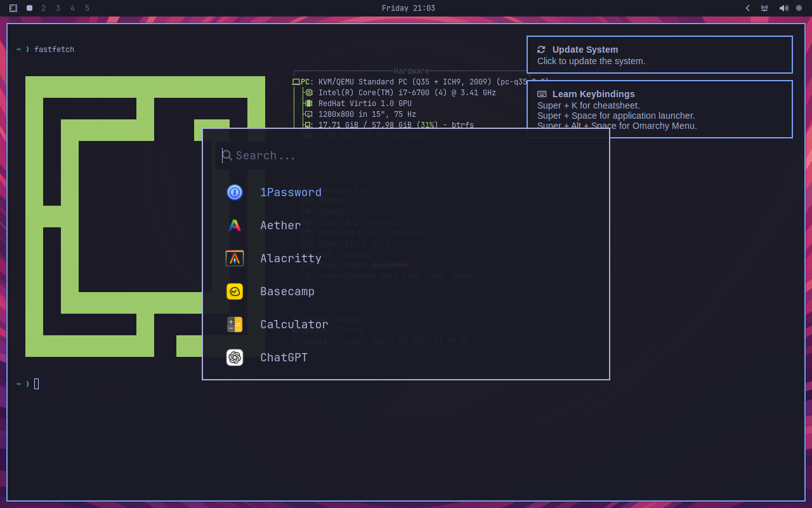The height and width of the screenshot is (508, 812).
Task: Click the Omarchy window icon at top left
Action: (13, 8)
